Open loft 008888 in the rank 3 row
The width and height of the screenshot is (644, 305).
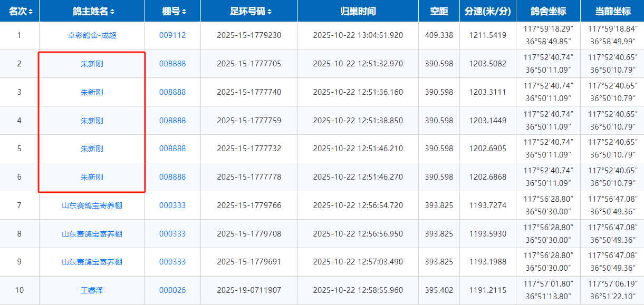[x=172, y=92]
